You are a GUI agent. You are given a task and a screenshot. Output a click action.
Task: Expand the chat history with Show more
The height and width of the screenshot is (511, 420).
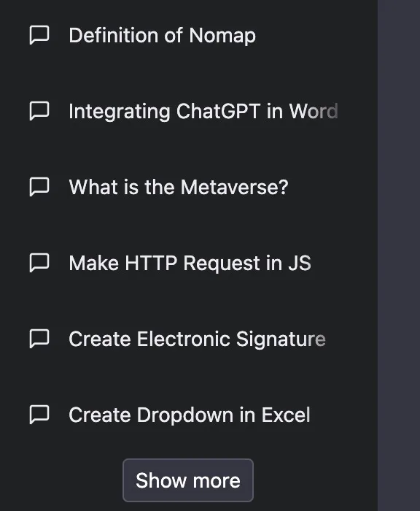coord(188,480)
